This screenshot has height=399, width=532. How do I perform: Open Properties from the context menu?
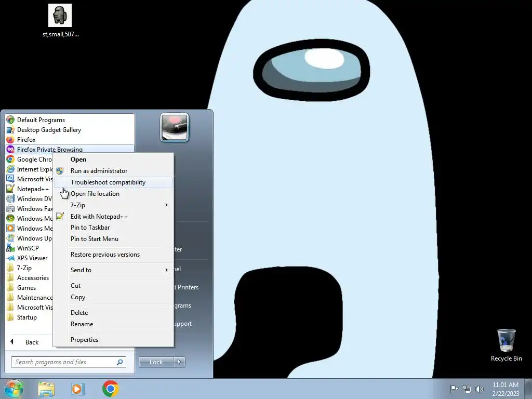pyautogui.click(x=113, y=340)
